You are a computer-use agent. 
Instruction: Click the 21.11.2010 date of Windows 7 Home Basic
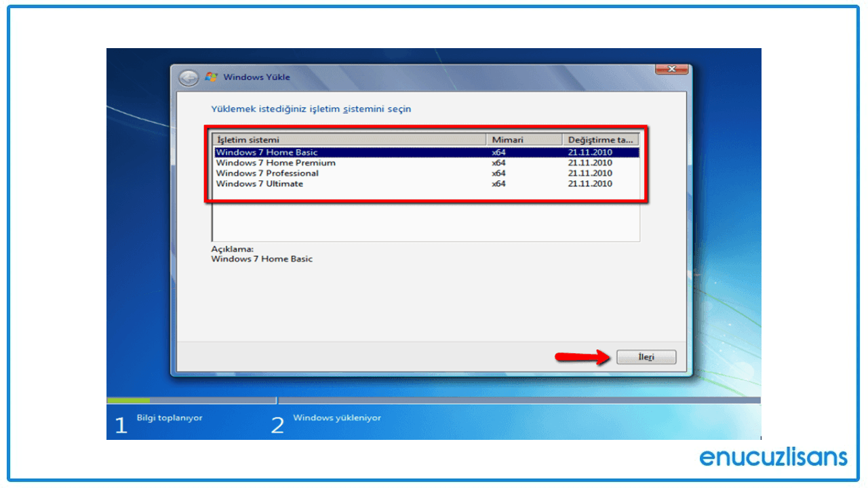pos(590,152)
